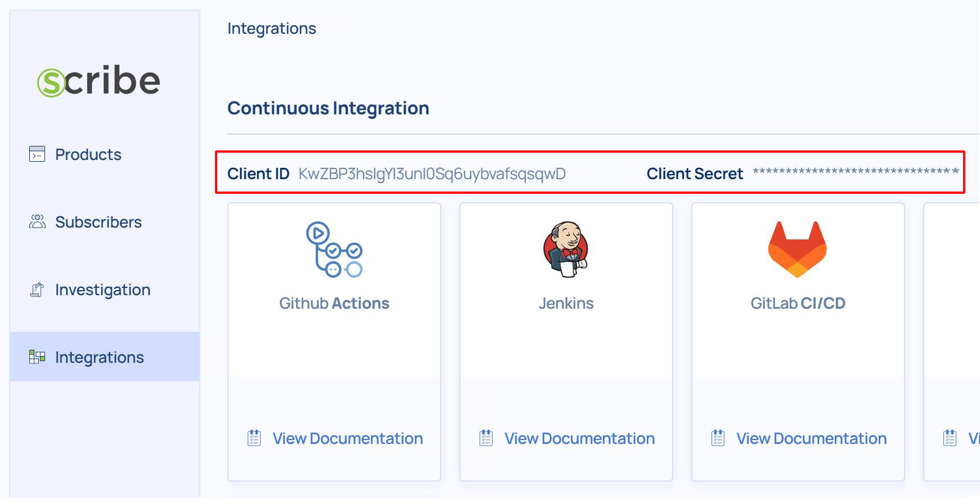Click the Investigation sidebar icon
The height and width of the screenshot is (498, 980).
point(37,290)
